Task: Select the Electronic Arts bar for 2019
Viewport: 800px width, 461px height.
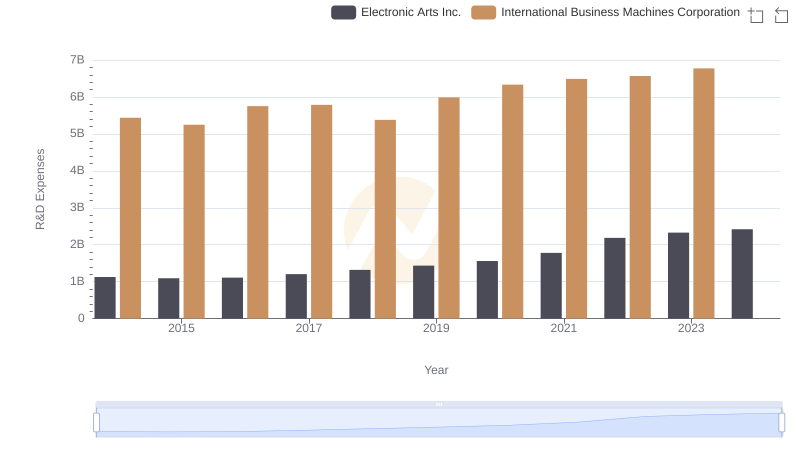Action: click(x=423, y=292)
